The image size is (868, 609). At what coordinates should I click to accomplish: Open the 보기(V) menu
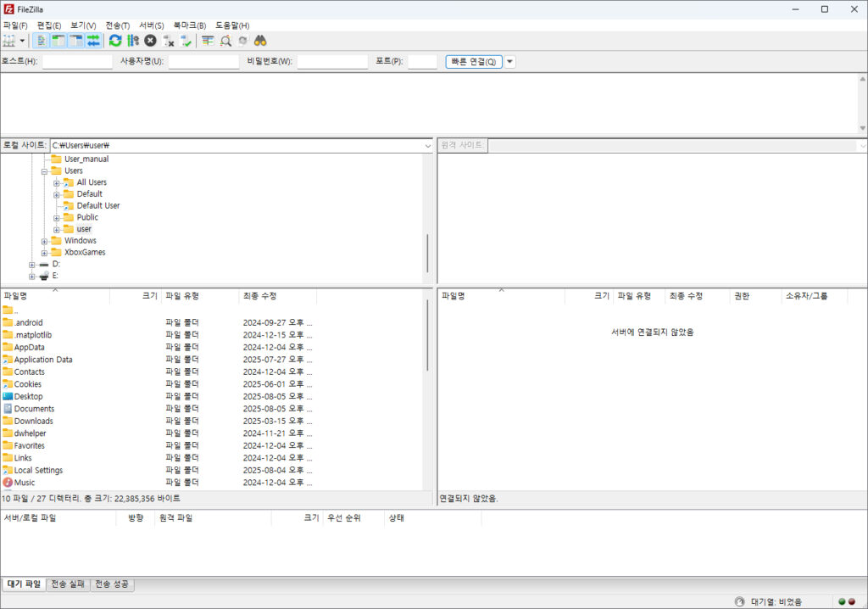click(83, 25)
